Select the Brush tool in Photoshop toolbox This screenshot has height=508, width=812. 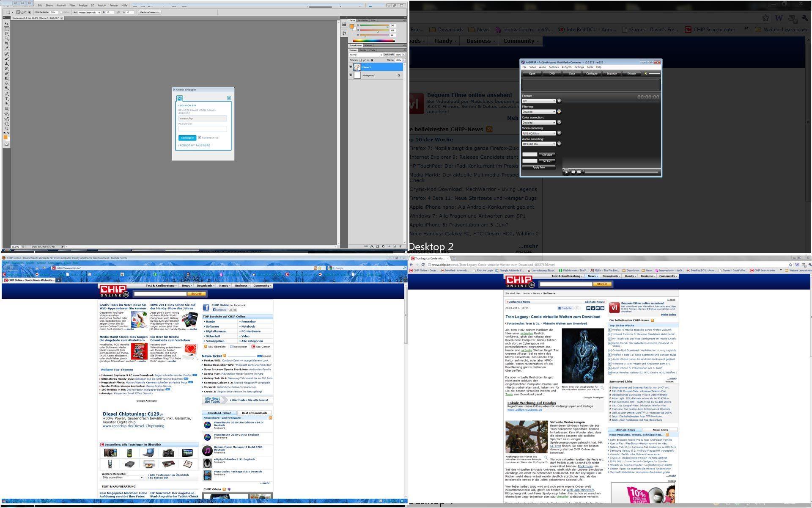5,58
